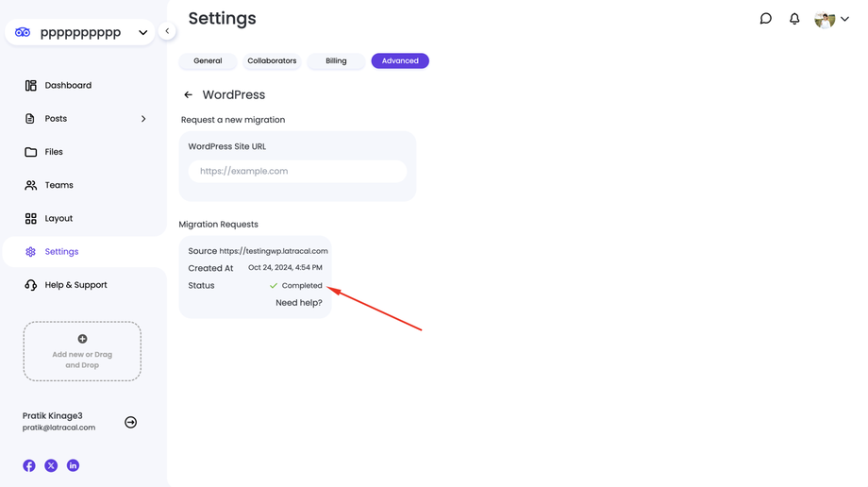
Task: Open the notifications bell
Action: pyautogui.click(x=794, y=19)
